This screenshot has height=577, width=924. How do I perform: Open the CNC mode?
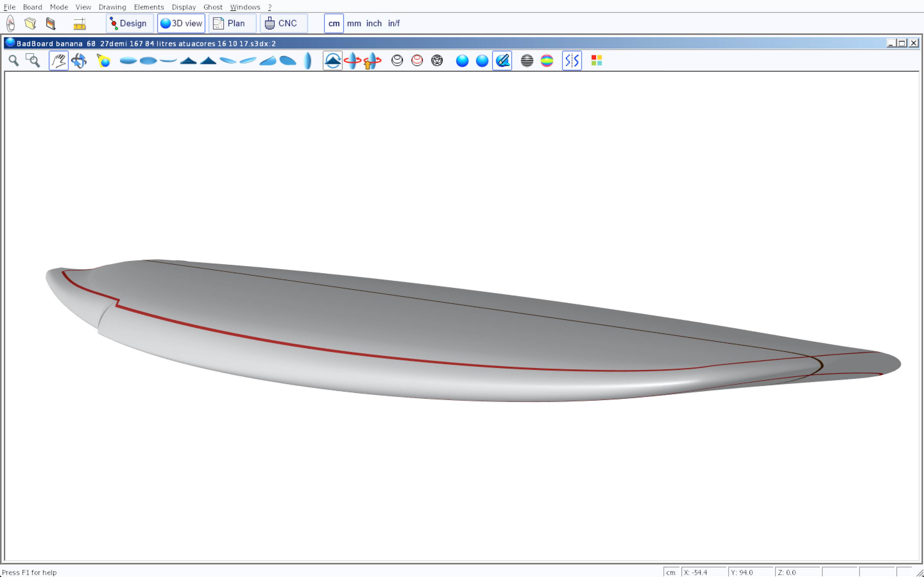coord(283,24)
